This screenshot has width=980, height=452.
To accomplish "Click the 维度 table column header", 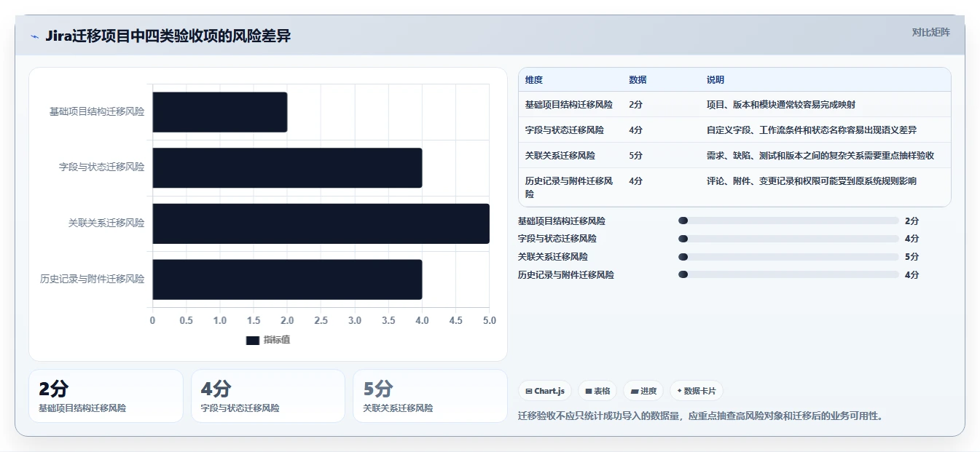I will [534, 80].
